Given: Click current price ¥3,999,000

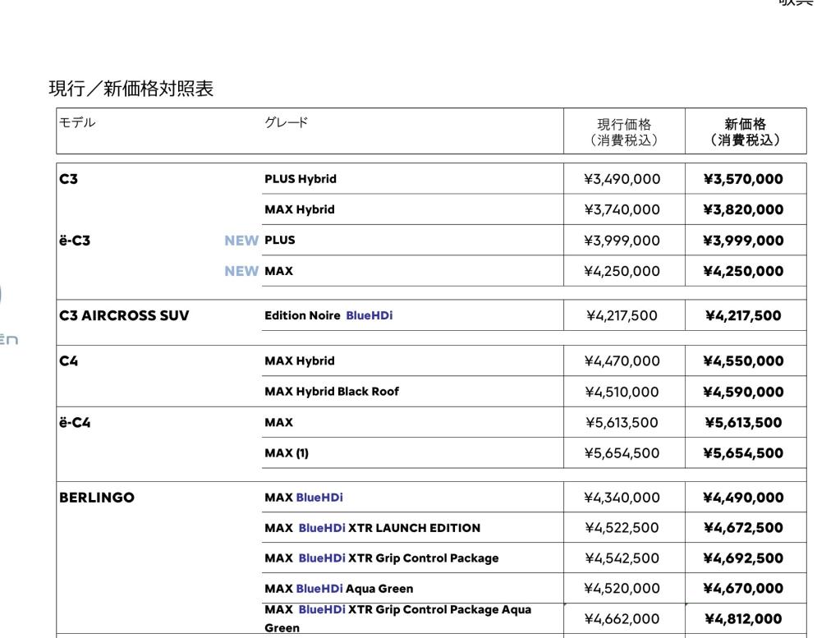Looking at the screenshot, I should [x=622, y=241].
